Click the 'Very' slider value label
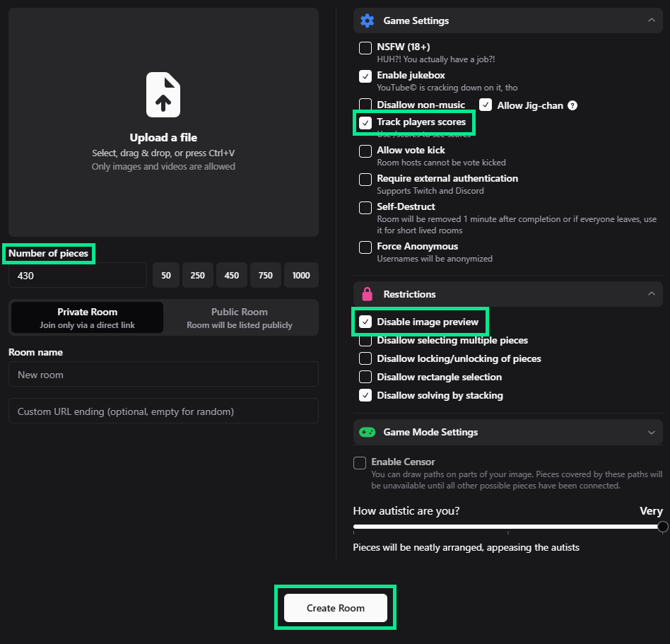Screen dimensions: 670x644 [x=651, y=510]
